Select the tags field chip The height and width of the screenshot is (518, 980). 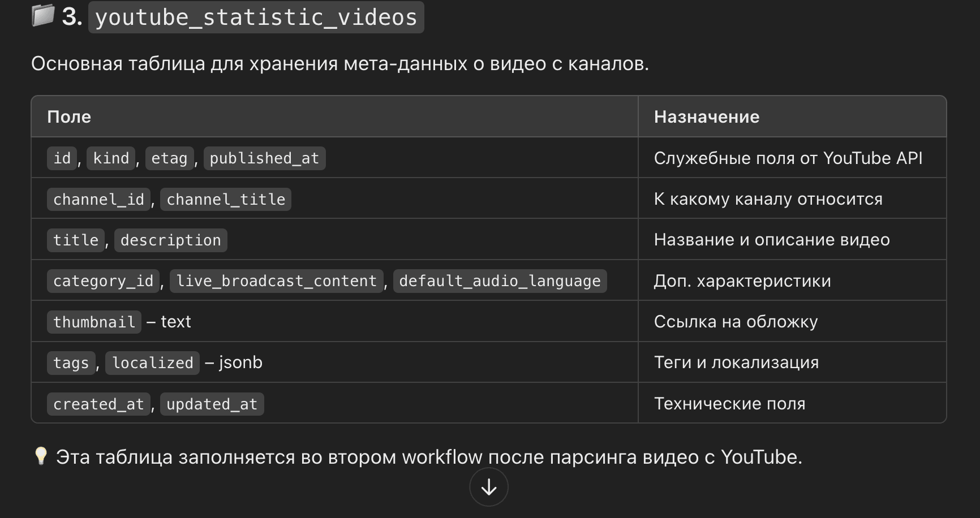[x=71, y=362]
